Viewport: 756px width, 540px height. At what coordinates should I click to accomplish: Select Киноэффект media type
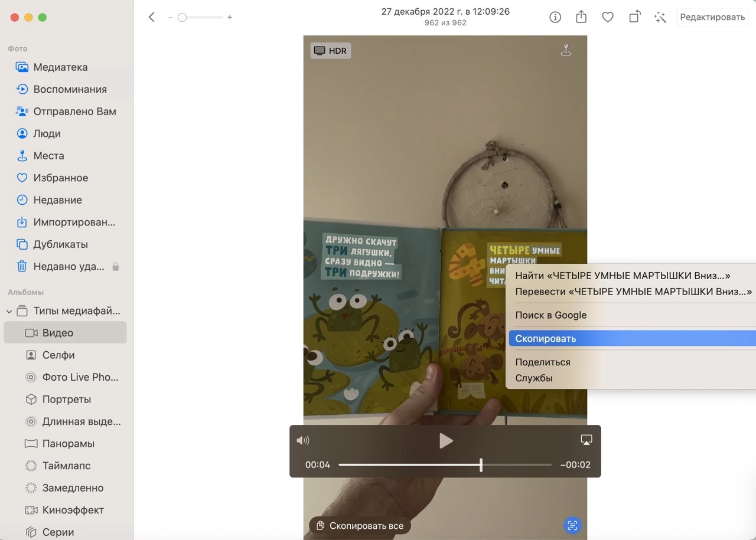click(66, 510)
